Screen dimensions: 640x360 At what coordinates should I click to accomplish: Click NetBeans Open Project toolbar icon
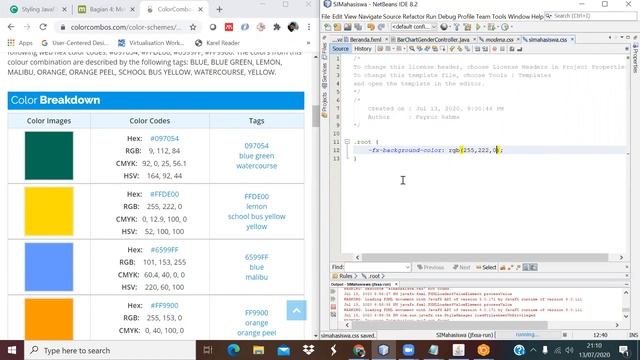click(x=347, y=27)
